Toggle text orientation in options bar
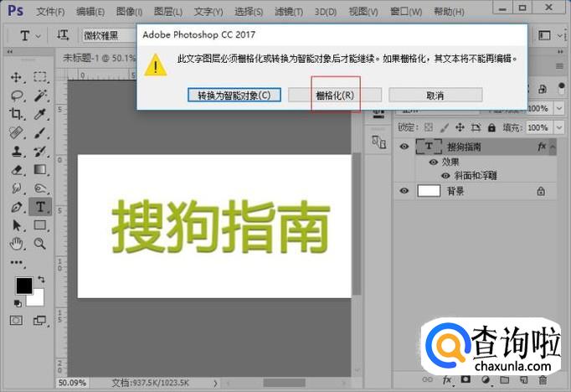Viewport: 571px width, 392px height. coord(62,35)
